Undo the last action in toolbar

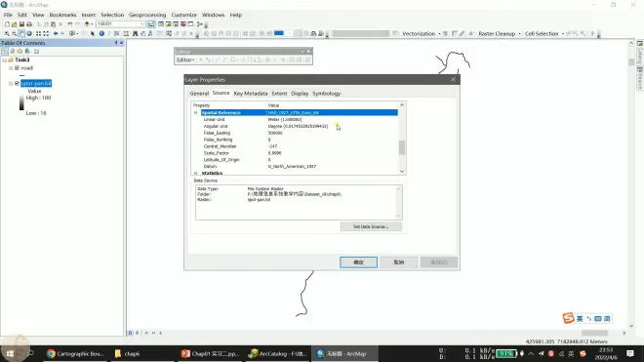tap(70, 24)
